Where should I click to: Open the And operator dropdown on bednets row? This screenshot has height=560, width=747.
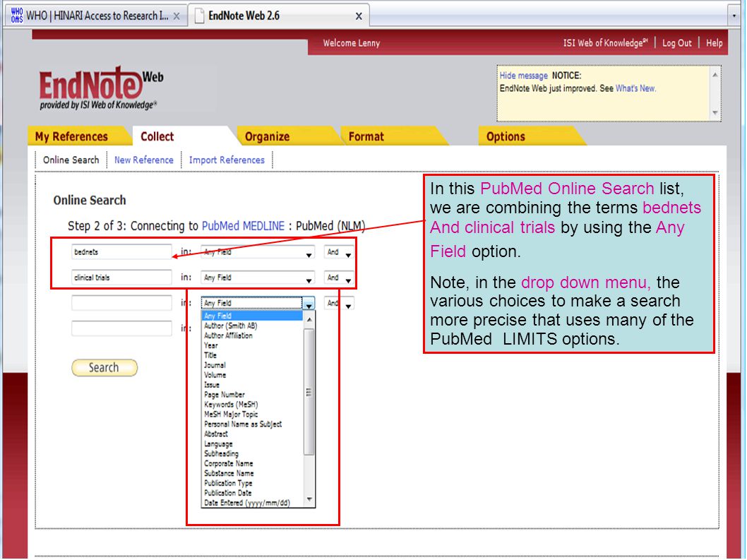[x=339, y=252]
